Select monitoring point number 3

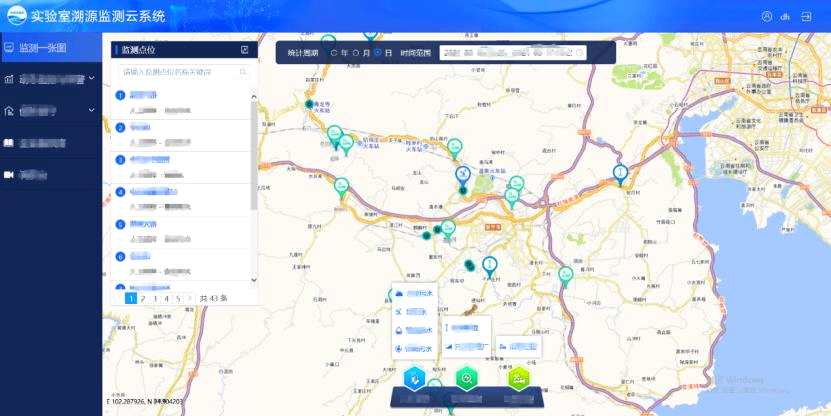[180, 167]
